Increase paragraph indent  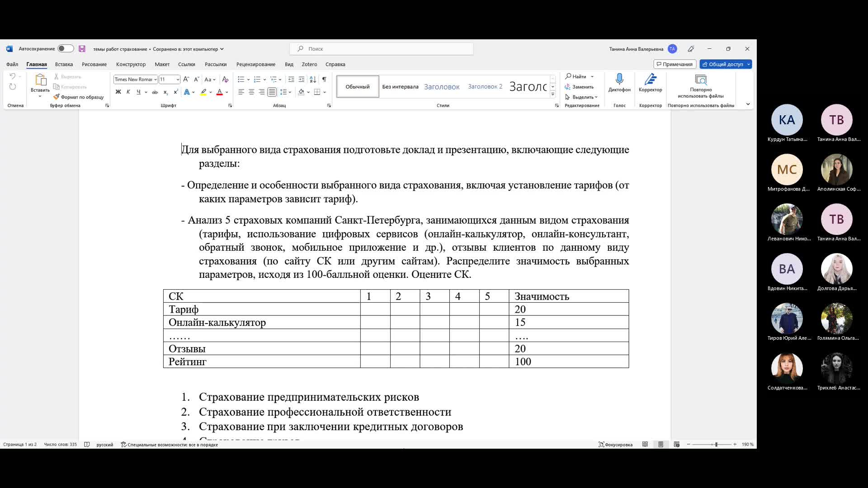tap(302, 80)
